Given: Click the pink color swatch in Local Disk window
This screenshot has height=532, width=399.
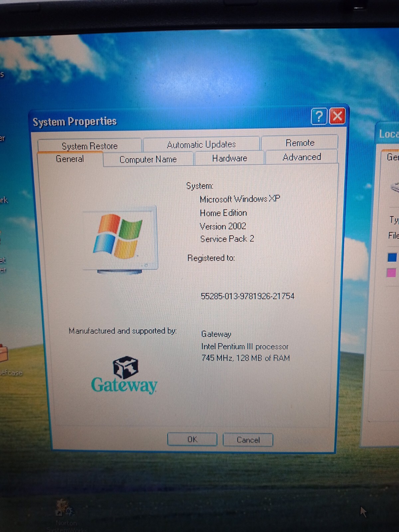Looking at the screenshot, I should (x=391, y=273).
